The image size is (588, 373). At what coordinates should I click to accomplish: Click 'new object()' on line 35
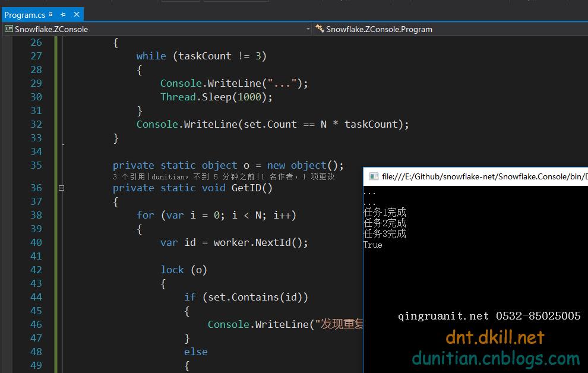pyautogui.click(x=302, y=165)
